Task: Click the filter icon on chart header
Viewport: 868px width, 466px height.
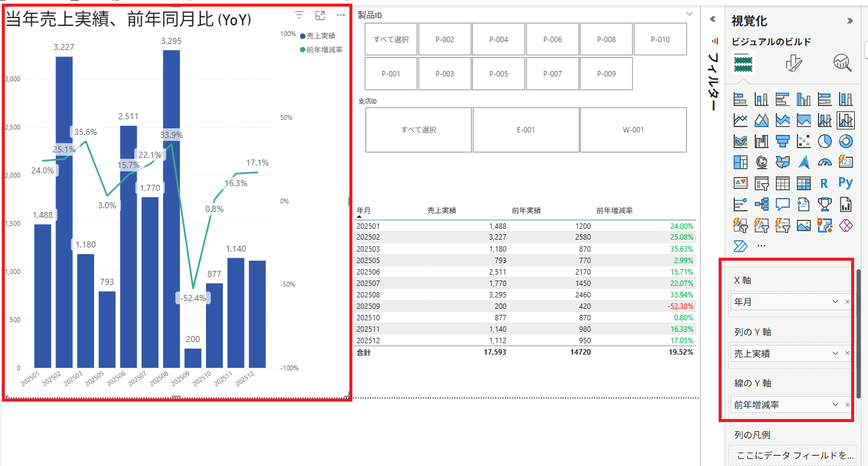Action: (299, 15)
